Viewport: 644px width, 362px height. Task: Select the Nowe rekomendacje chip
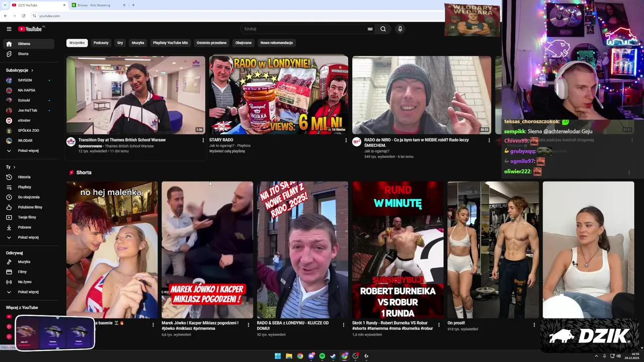(x=277, y=43)
